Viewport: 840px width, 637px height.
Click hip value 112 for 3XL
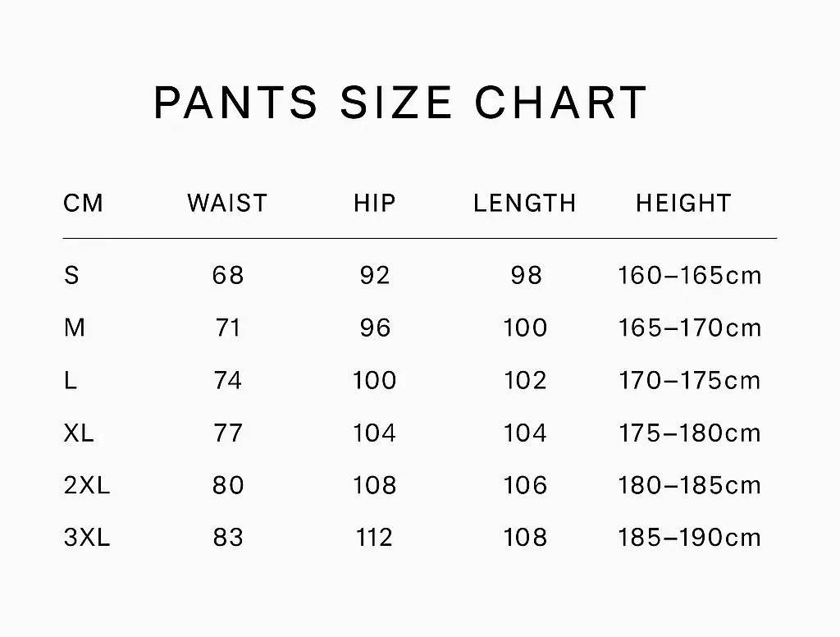pyautogui.click(x=375, y=538)
